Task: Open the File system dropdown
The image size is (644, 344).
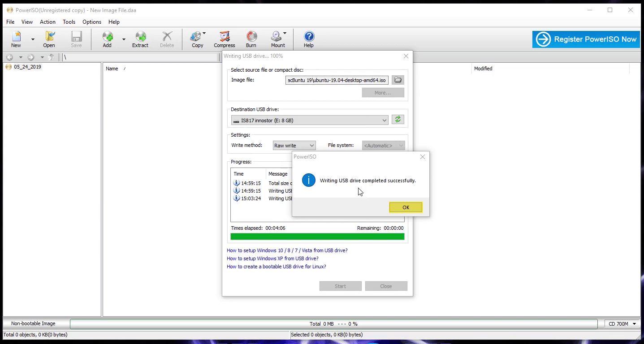Action: coord(384,146)
